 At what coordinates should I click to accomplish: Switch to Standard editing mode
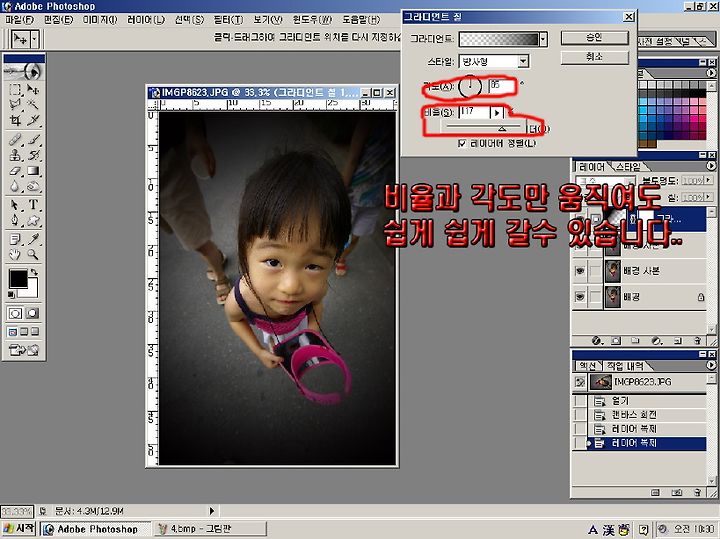15,314
